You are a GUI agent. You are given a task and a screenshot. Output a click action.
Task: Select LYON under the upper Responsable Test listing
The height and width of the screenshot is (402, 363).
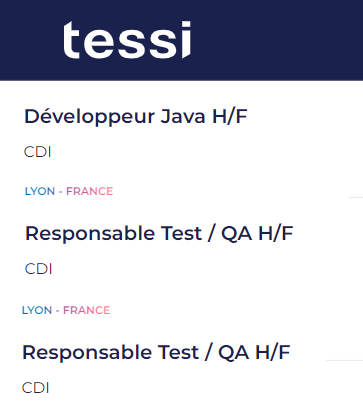[37, 310]
